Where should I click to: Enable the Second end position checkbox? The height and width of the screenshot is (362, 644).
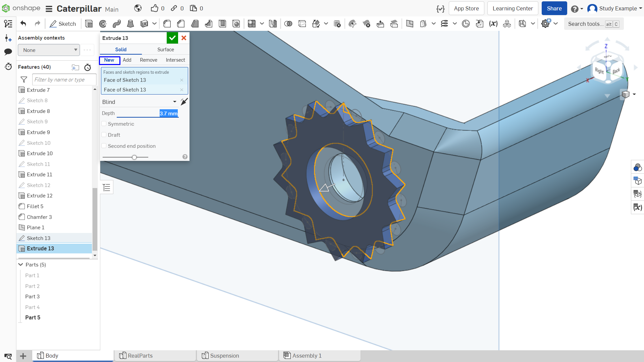tap(104, 146)
